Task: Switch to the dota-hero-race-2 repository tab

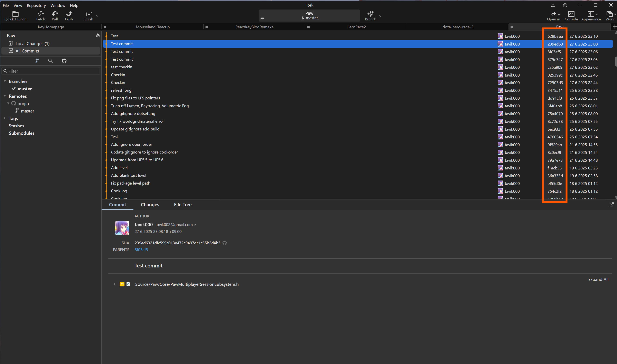Action: pyautogui.click(x=458, y=27)
